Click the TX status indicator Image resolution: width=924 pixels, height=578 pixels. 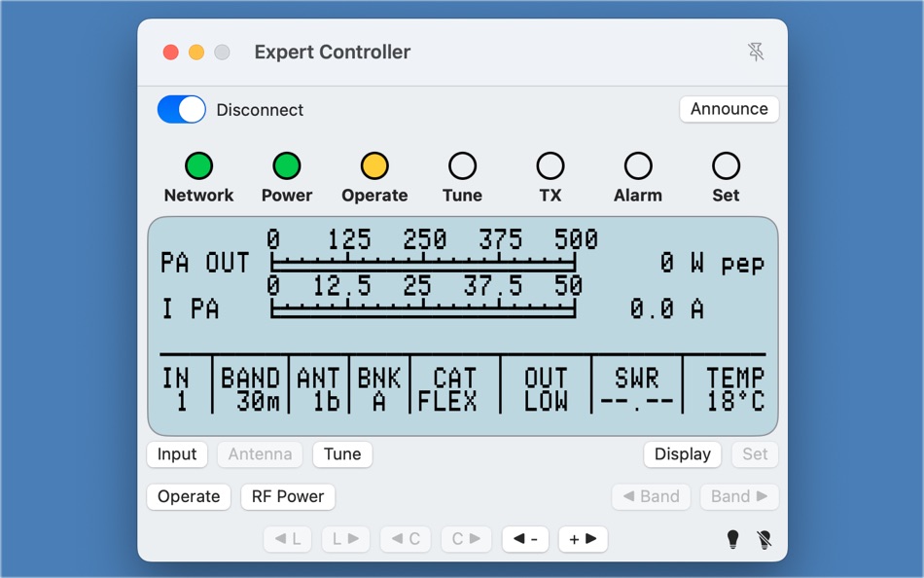[x=550, y=164]
